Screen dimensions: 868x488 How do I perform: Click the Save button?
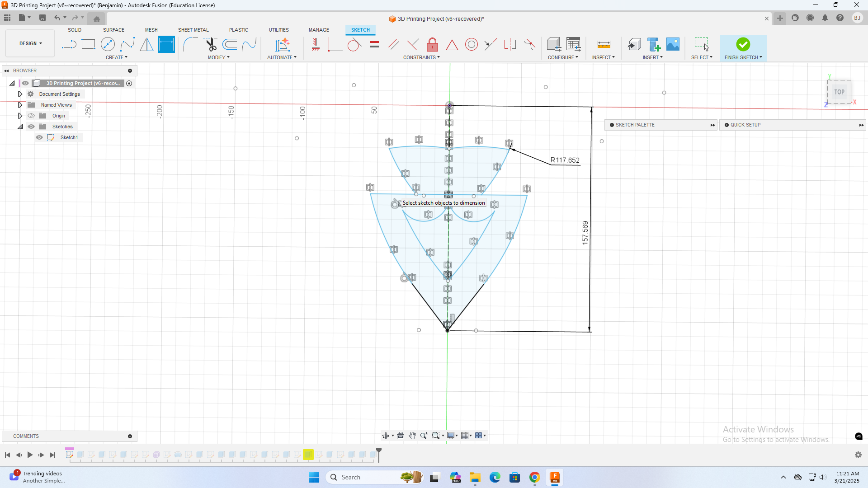[42, 18]
